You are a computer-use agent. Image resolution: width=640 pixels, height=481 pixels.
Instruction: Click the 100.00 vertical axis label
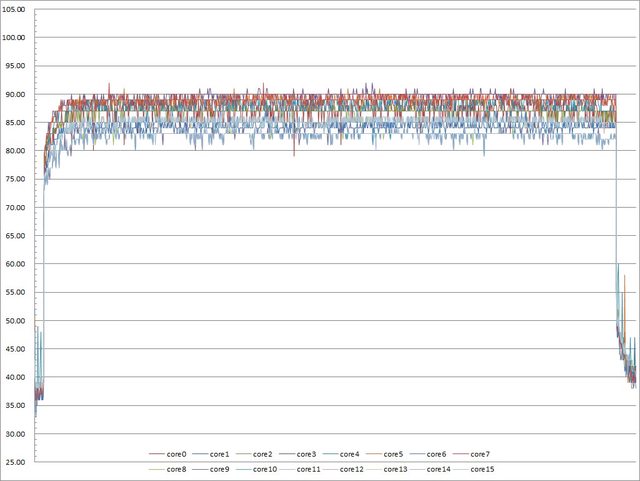17,38
